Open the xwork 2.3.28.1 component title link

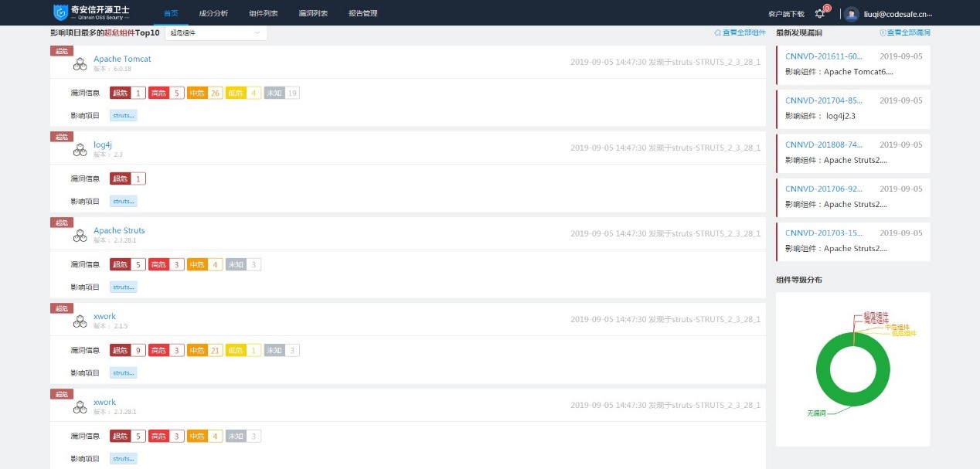pos(104,402)
